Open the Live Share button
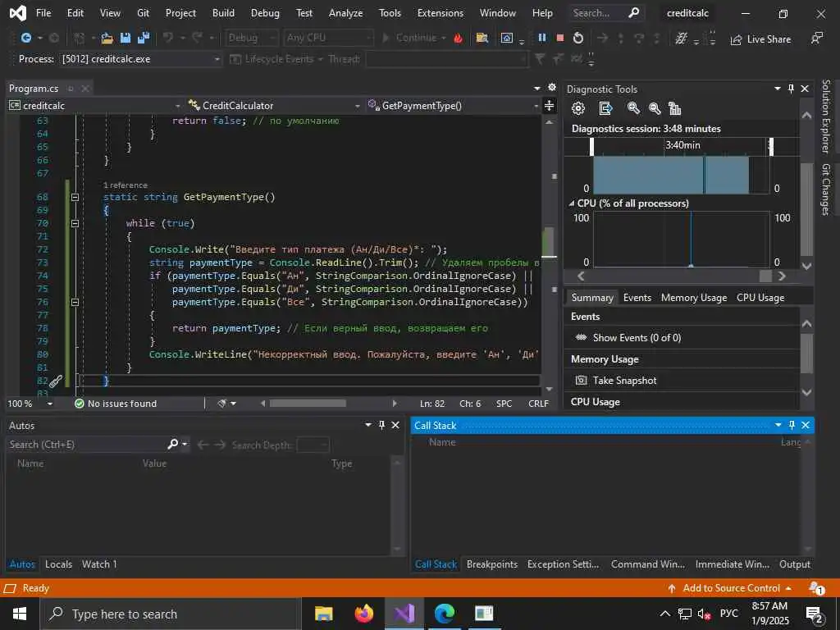This screenshot has width=840, height=630. pos(760,39)
